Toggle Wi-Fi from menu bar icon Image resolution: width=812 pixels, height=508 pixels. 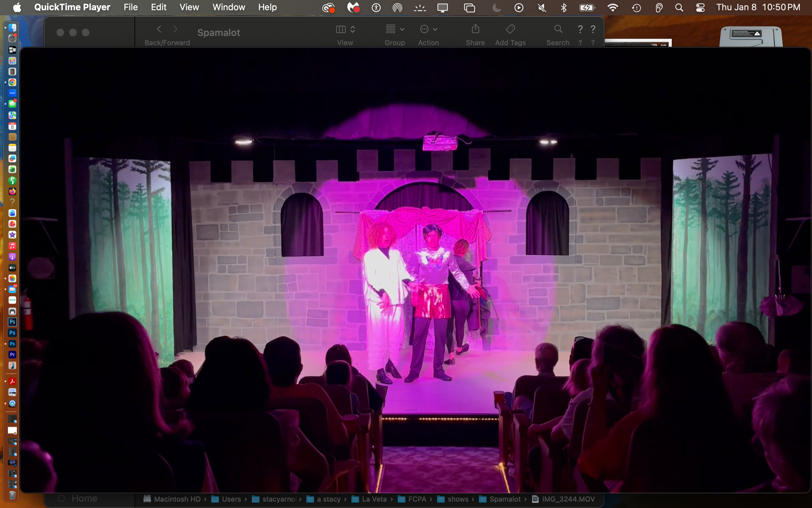[613, 7]
